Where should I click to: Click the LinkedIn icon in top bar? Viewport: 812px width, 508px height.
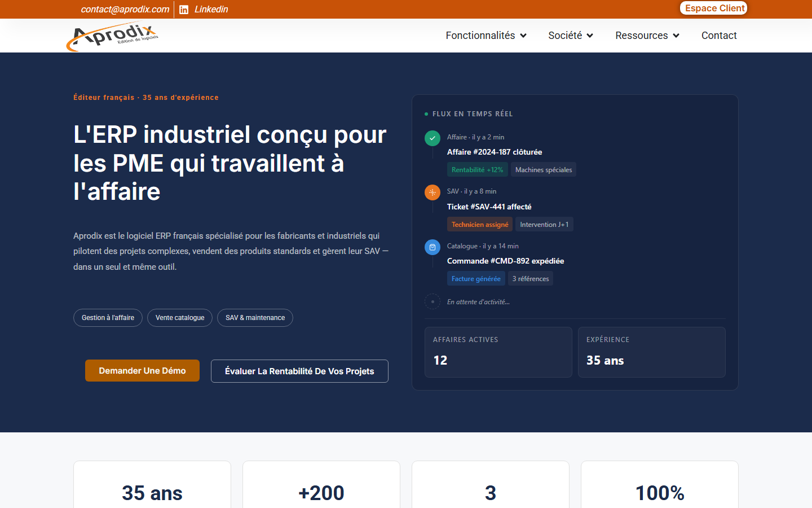coord(184,10)
